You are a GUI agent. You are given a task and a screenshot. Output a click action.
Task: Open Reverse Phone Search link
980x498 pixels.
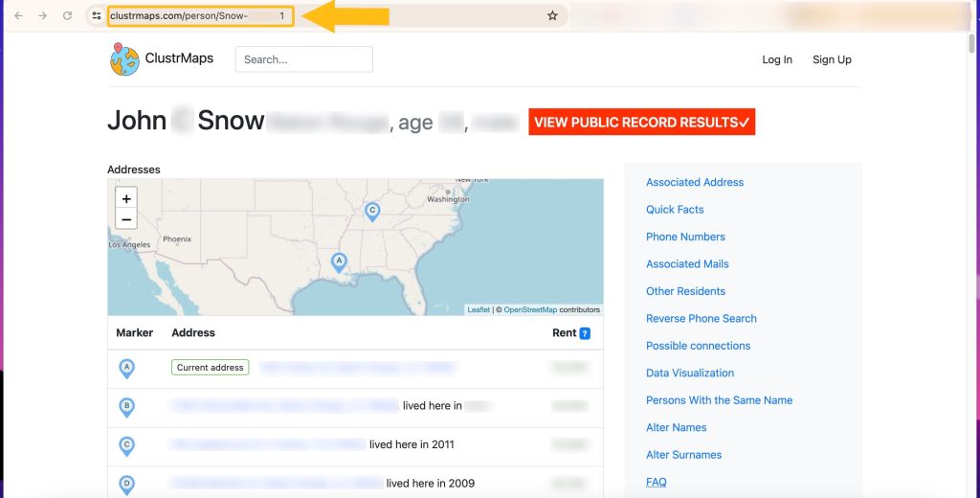tap(702, 319)
